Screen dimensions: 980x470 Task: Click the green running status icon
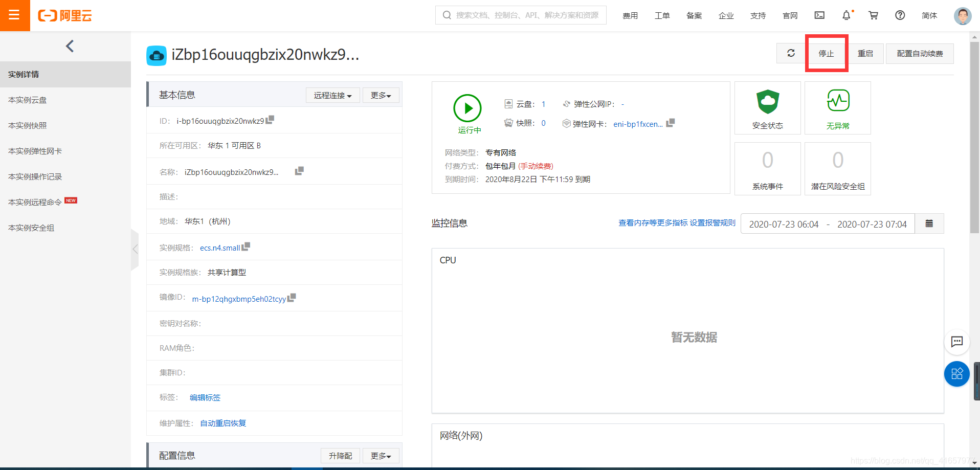[467, 108]
